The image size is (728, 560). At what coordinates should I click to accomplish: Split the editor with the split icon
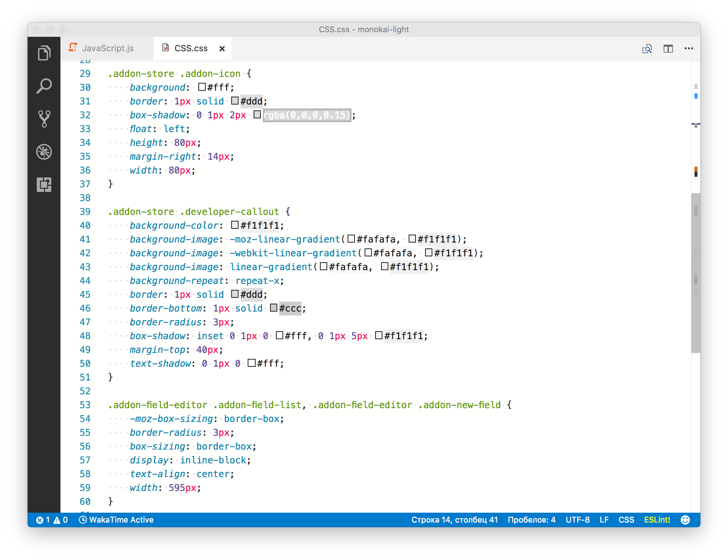point(668,49)
